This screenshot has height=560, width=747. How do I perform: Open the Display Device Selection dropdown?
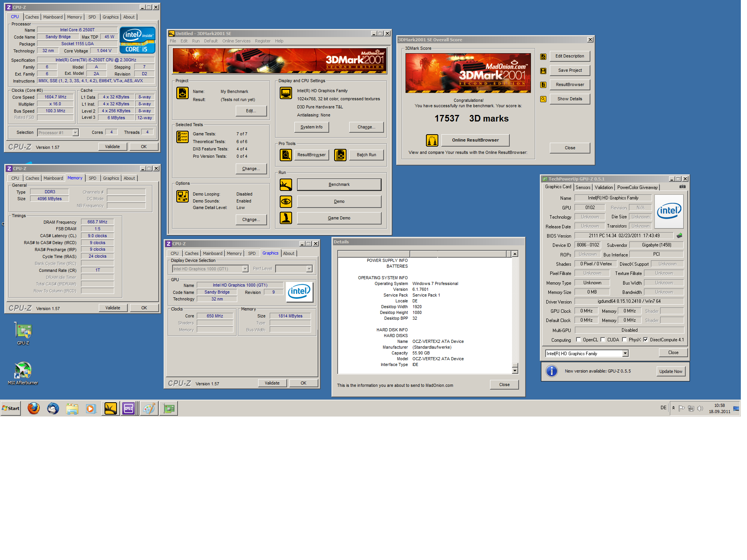[x=245, y=269]
